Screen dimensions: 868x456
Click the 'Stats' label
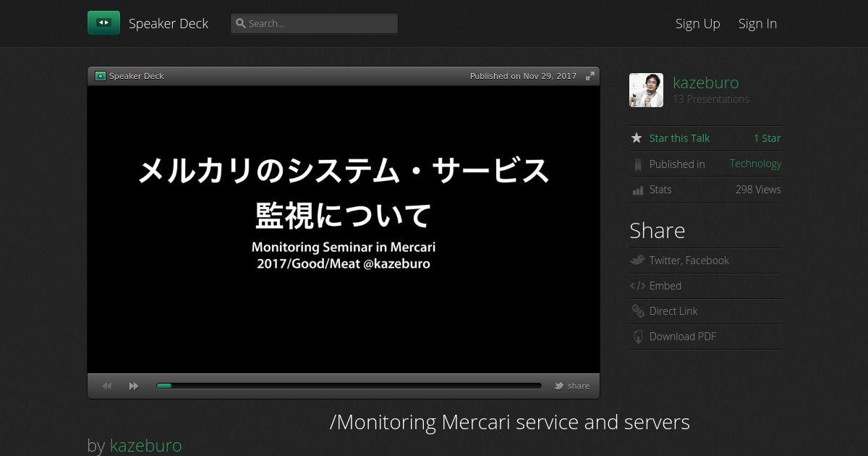click(x=660, y=190)
